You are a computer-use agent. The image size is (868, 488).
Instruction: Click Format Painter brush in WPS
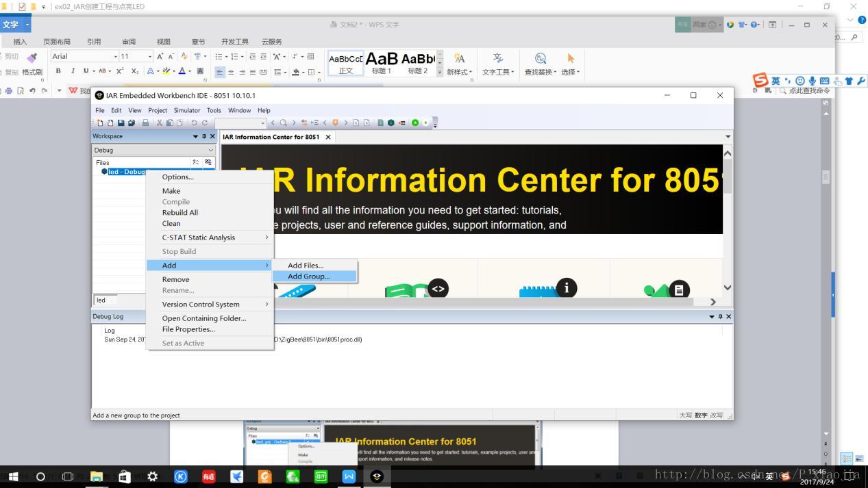32,65
